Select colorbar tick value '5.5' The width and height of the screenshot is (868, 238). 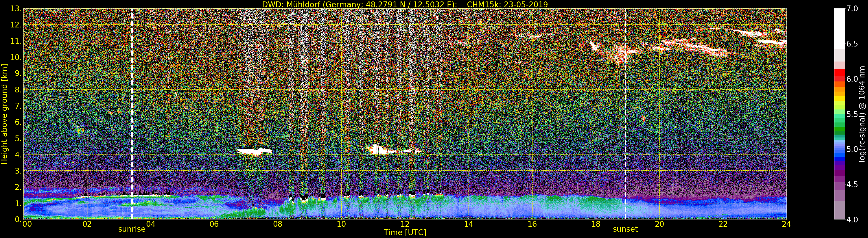pyautogui.click(x=852, y=114)
